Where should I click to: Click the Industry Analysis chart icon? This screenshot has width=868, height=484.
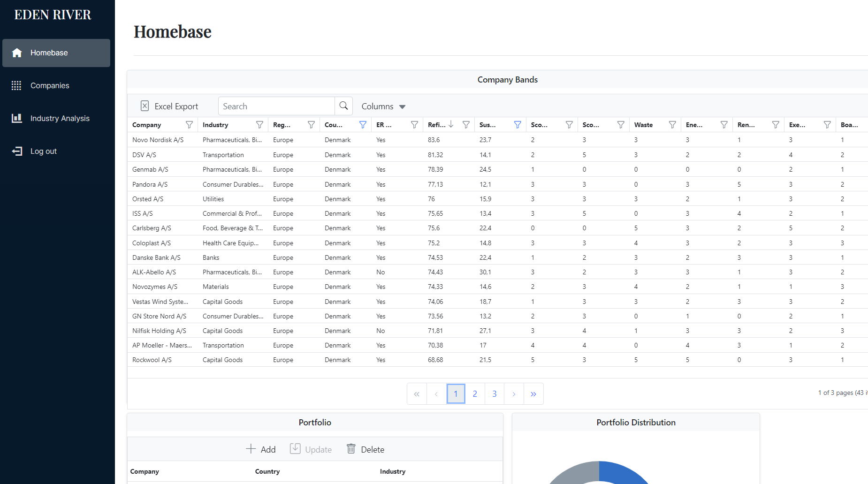click(x=17, y=118)
